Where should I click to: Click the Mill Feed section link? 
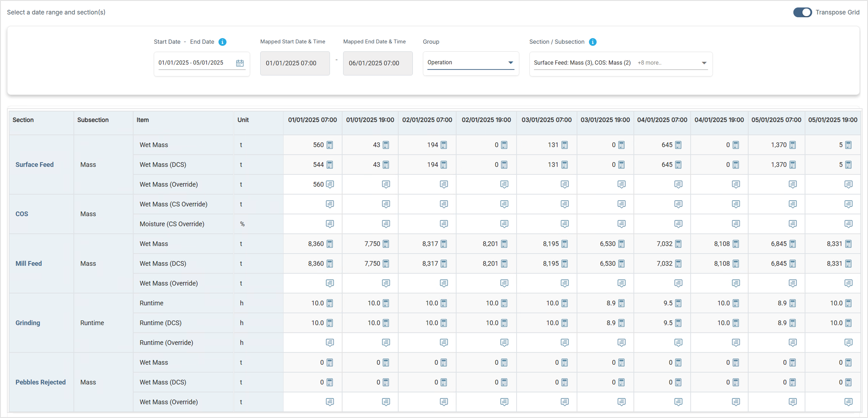tap(29, 263)
